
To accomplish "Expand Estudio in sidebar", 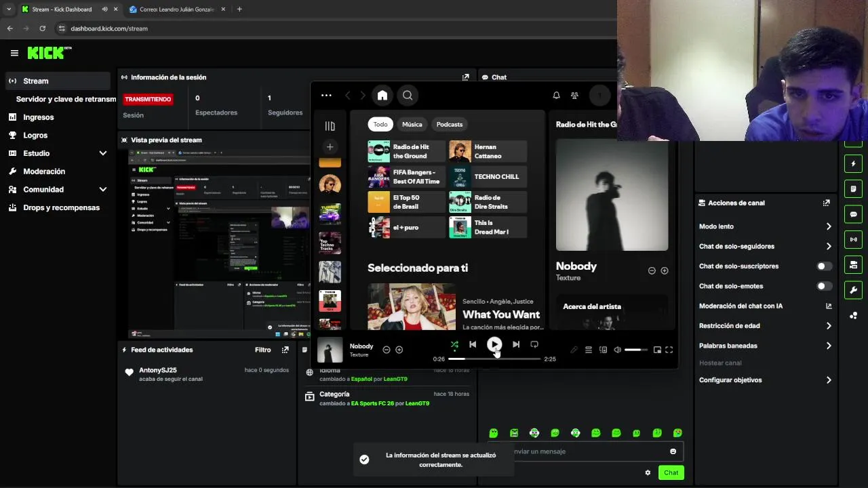I will point(103,153).
